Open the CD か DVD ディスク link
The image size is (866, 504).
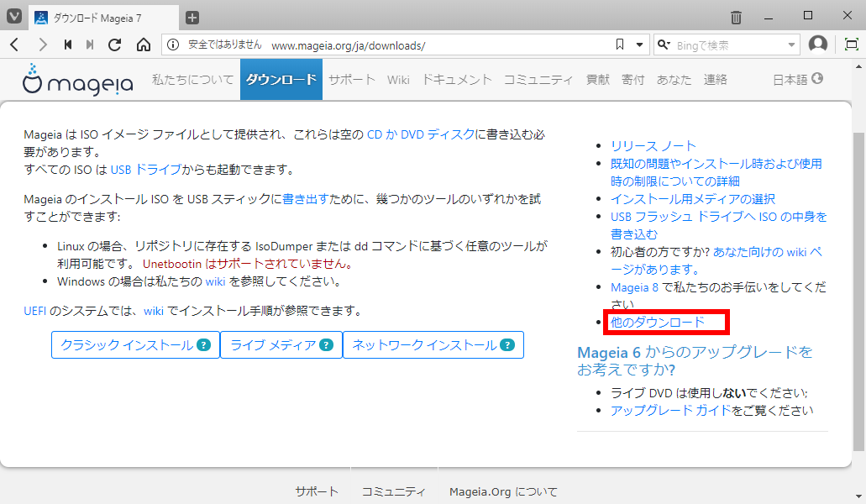pos(421,134)
